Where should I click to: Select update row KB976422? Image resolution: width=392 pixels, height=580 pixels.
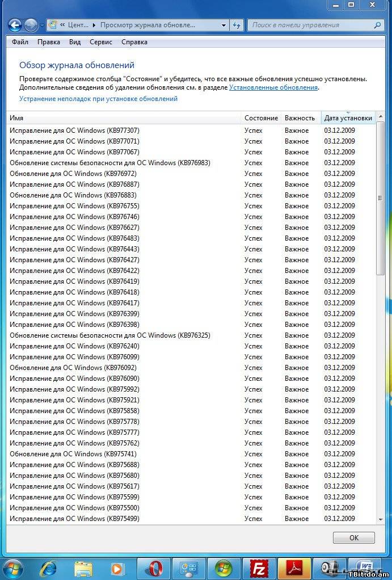pyautogui.click(x=191, y=270)
